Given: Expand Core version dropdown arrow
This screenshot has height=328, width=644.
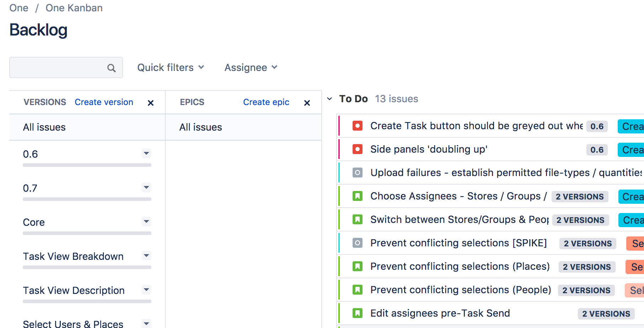Looking at the screenshot, I should pyautogui.click(x=146, y=222).
